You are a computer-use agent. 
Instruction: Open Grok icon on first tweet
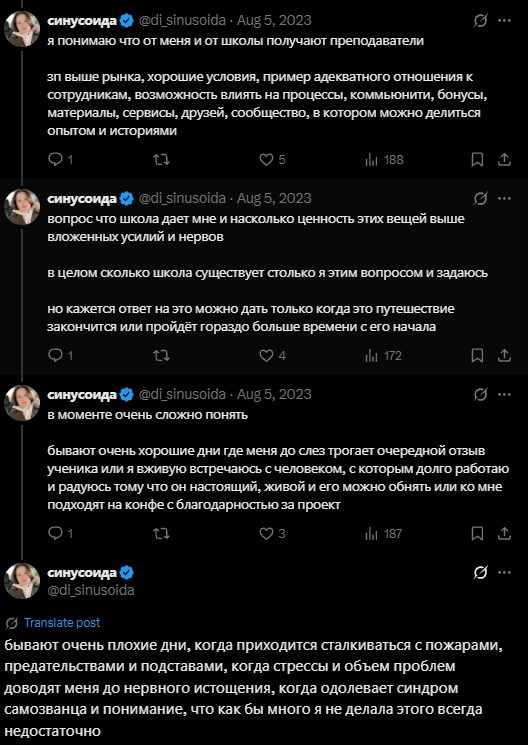(480, 20)
